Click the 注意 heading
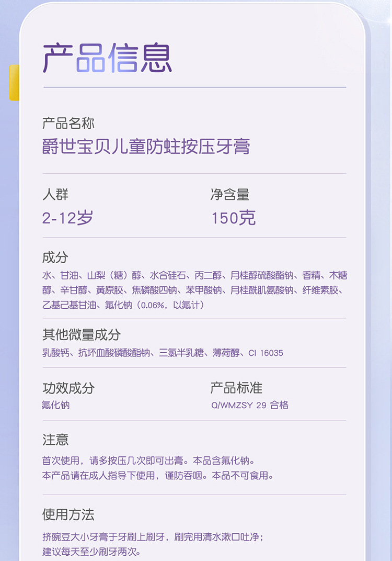This screenshot has height=561, width=392. click(55, 440)
